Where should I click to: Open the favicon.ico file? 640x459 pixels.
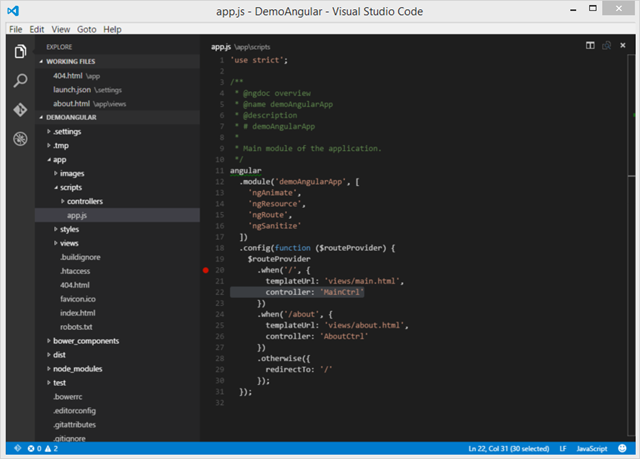click(117, 299)
